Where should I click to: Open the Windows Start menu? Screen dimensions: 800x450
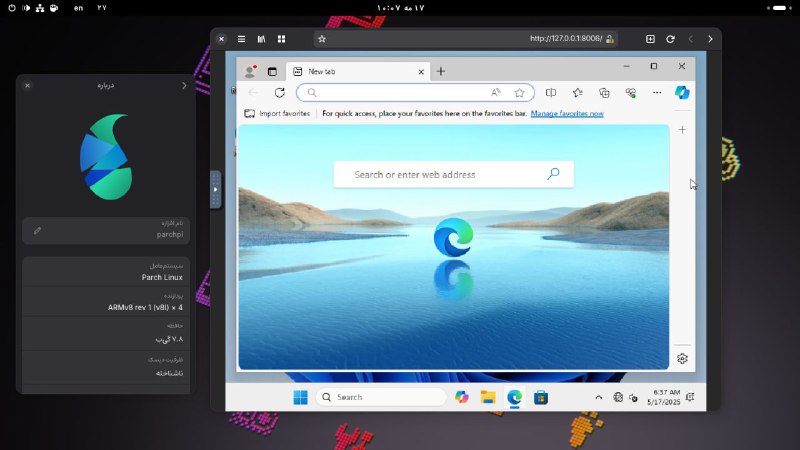(301, 397)
